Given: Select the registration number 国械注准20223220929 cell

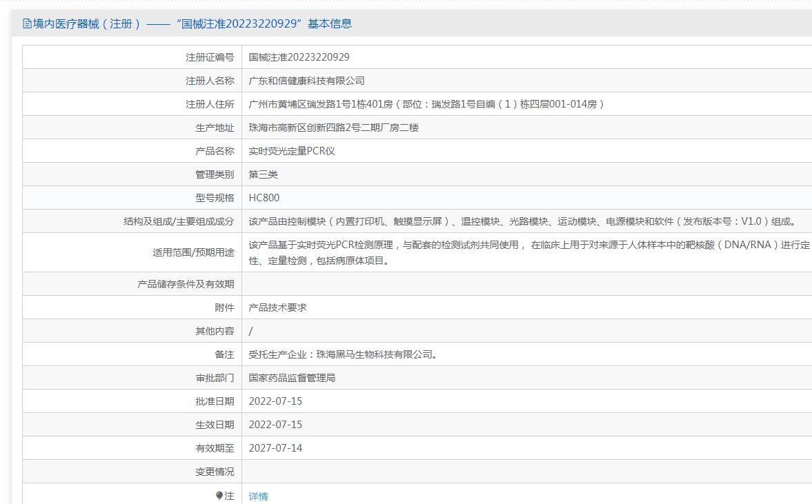Looking at the screenshot, I should 299,57.
